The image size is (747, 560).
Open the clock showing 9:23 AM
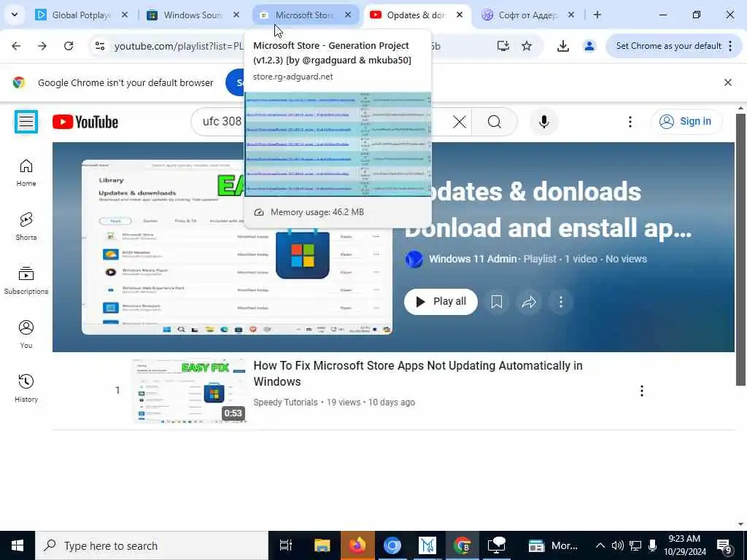click(684, 545)
